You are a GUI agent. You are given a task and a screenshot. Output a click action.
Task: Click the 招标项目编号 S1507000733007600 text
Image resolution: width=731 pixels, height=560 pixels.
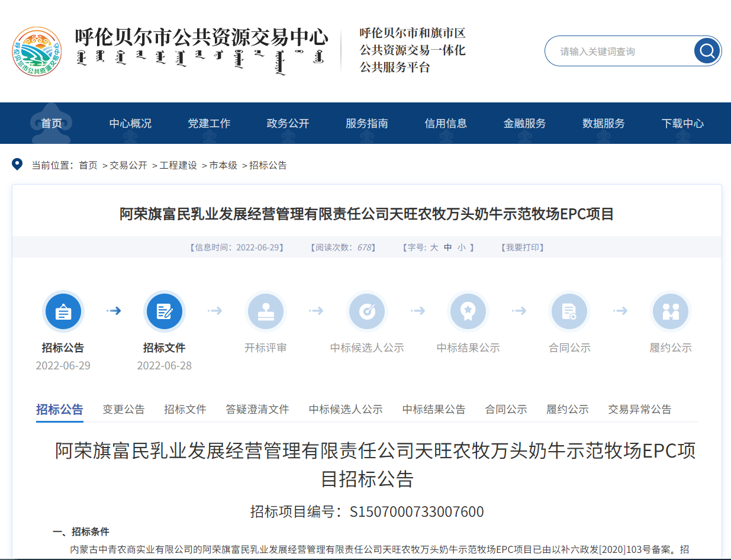point(367,511)
